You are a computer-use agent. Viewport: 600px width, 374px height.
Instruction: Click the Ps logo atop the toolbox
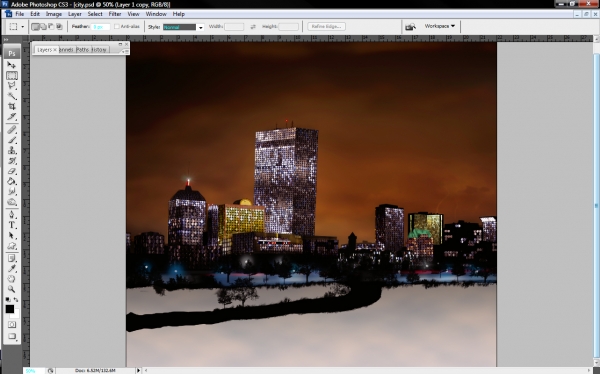(11, 53)
